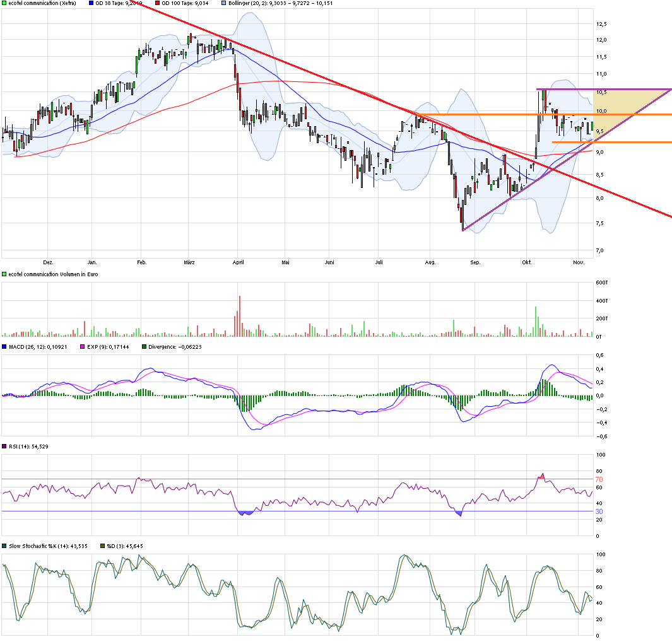Screen dimensions: 672x642
Task: Click the blue GD 38 Tage legend swatch
Action: pyautogui.click(x=91, y=3)
